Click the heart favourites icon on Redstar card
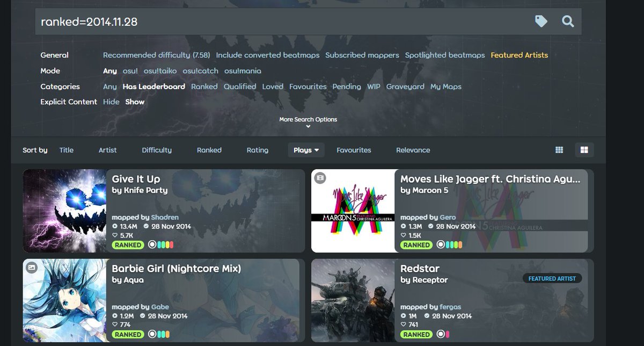Viewport: 644px width, 346px height. point(404,325)
